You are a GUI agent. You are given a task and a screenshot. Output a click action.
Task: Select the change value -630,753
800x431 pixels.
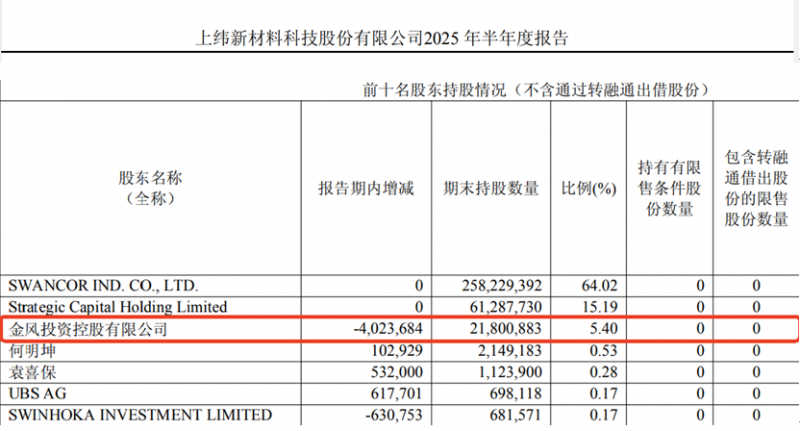394,415
